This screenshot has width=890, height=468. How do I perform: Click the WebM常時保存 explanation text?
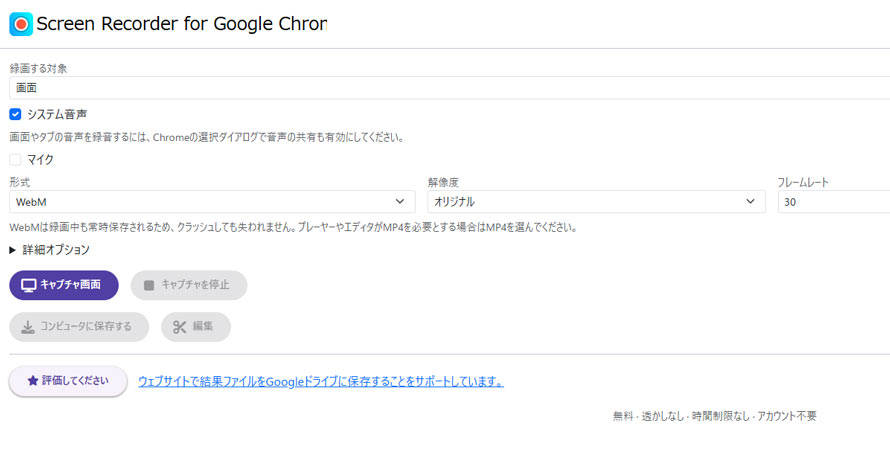point(294,228)
